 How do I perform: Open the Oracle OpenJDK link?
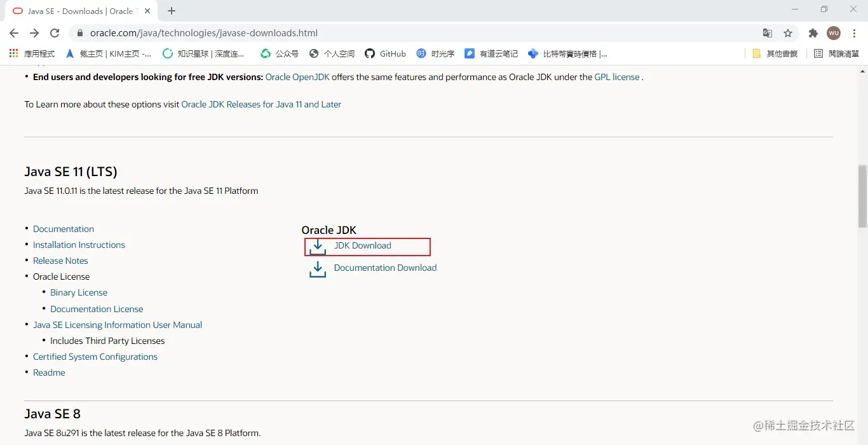297,77
